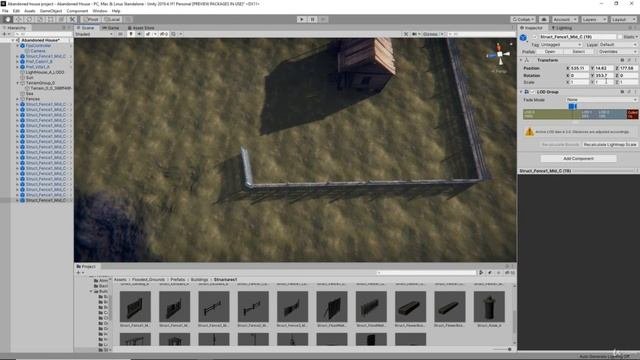
Task: Toggle 2D view mode
Action: [120, 34]
